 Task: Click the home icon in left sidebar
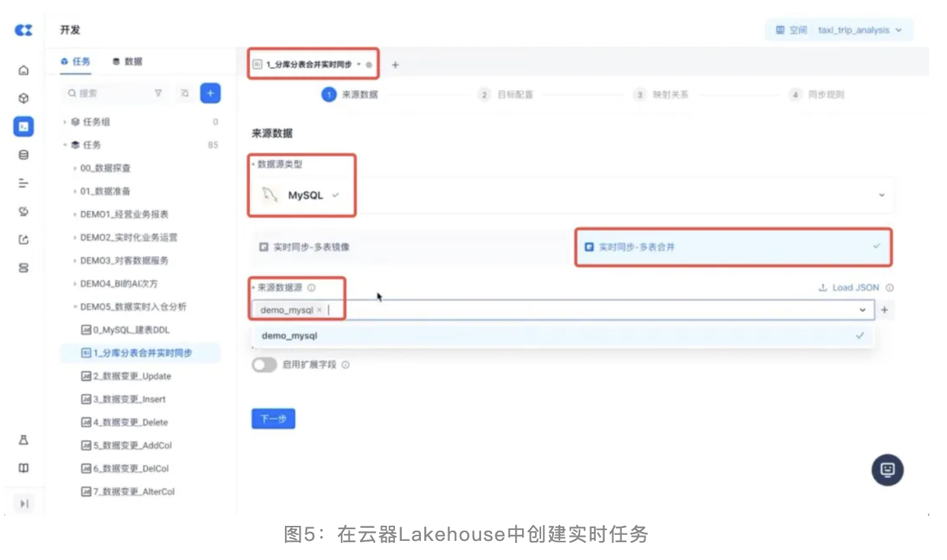(24, 70)
